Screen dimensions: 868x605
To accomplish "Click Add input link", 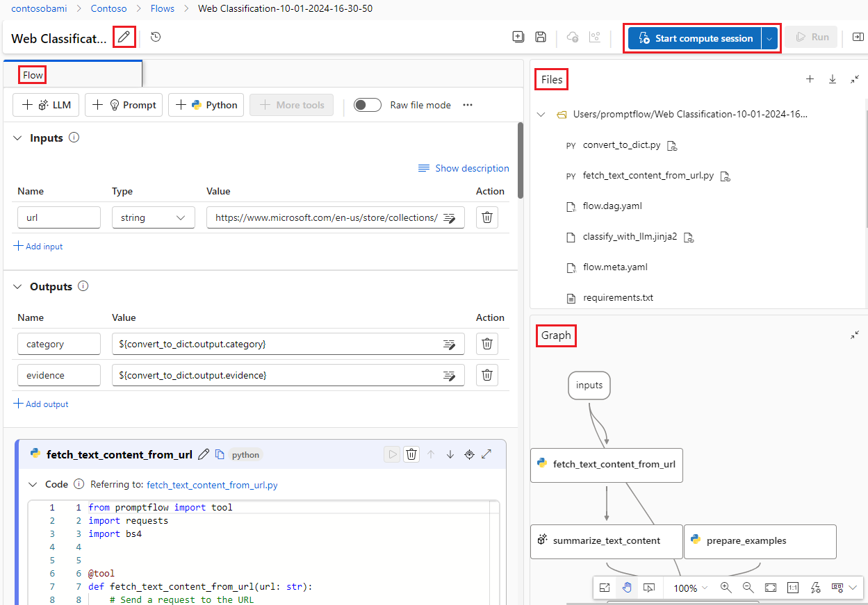I will pos(38,247).
